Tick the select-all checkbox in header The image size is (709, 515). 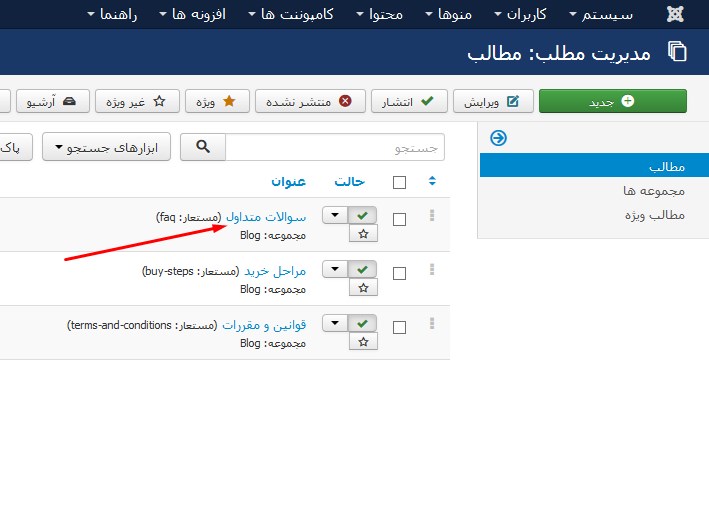[x=399, y=183]
